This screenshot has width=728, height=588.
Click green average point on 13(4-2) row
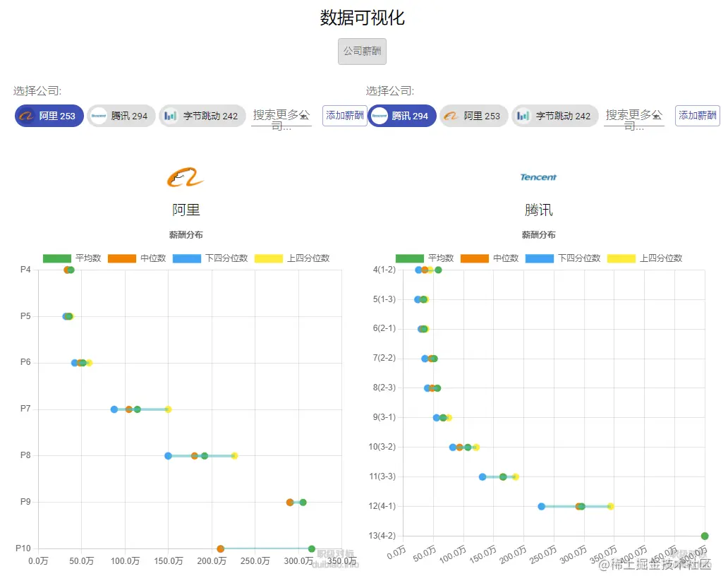[x=705, y=536]
